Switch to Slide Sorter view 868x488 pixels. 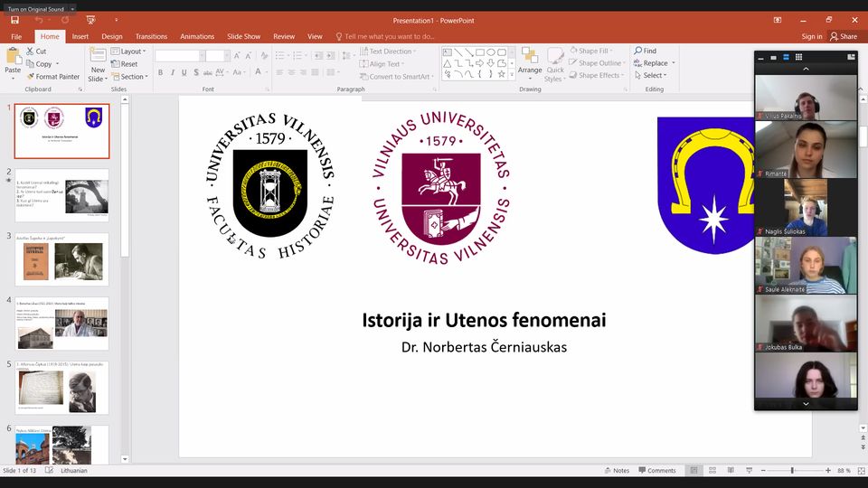(x=712, y=470)
